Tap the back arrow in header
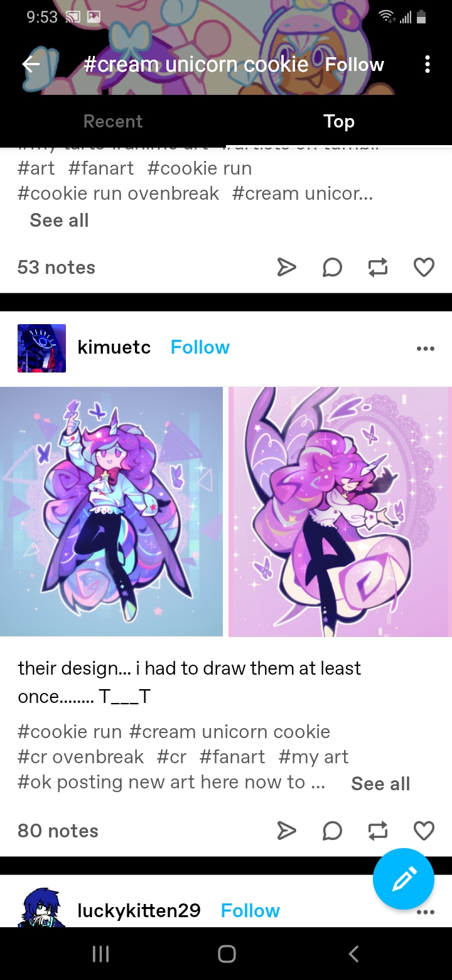Viewport: 452px width, 980px height. click(x=31, y=65)
